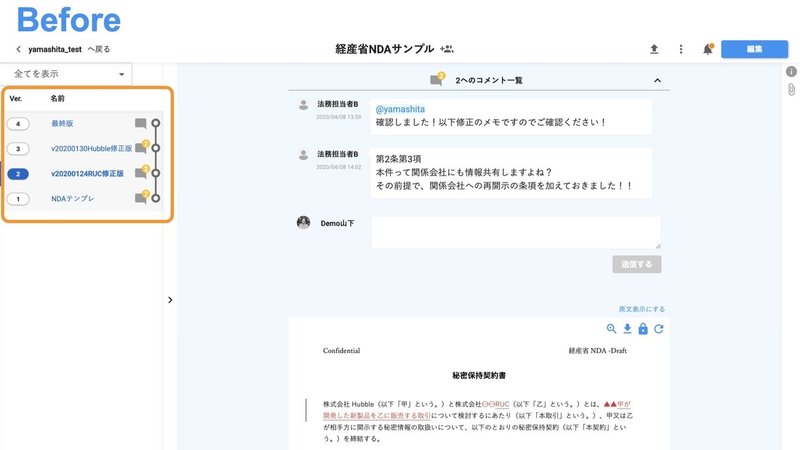Click comment icon in コメント一覧 header
The height and width of the screenshot is (450, 800).
(x=437, y=79)
